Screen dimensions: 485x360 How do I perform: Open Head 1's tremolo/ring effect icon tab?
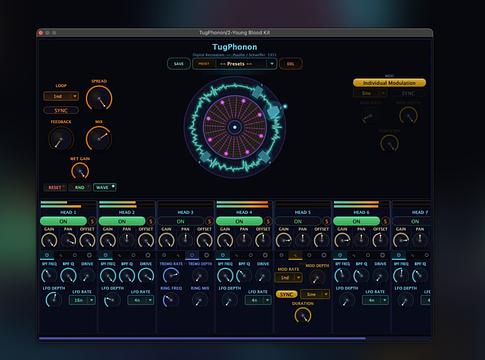click(x=75, y=255)
